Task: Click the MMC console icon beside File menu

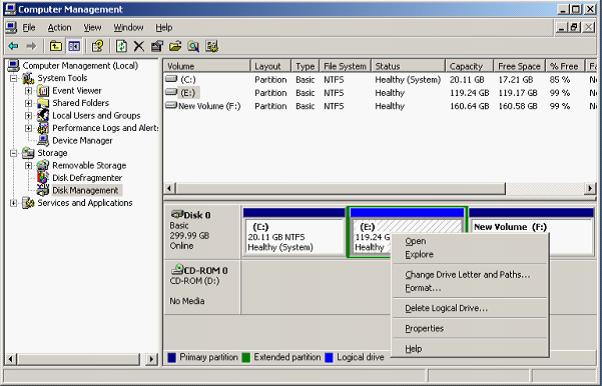Action: 11,27
